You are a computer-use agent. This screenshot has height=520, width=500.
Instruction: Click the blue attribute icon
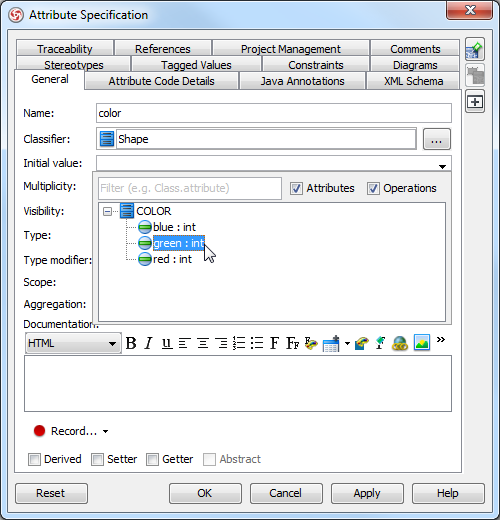coord(145,227)
